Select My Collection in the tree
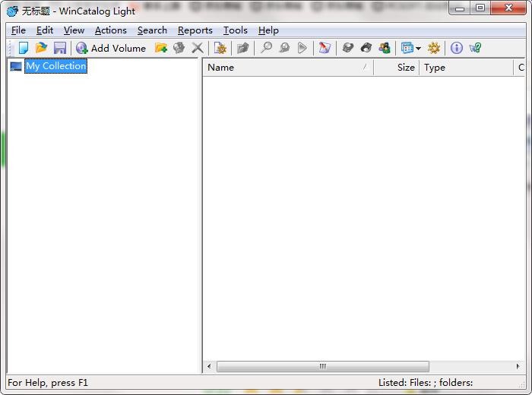The height and width of the screenshot is (395, 532). (x=56, y=66)
